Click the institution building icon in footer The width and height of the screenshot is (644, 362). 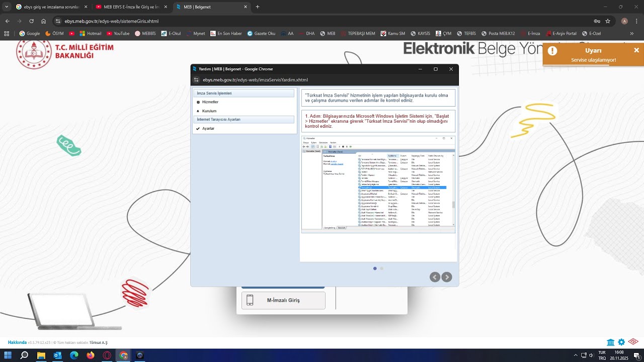[611, 342]
